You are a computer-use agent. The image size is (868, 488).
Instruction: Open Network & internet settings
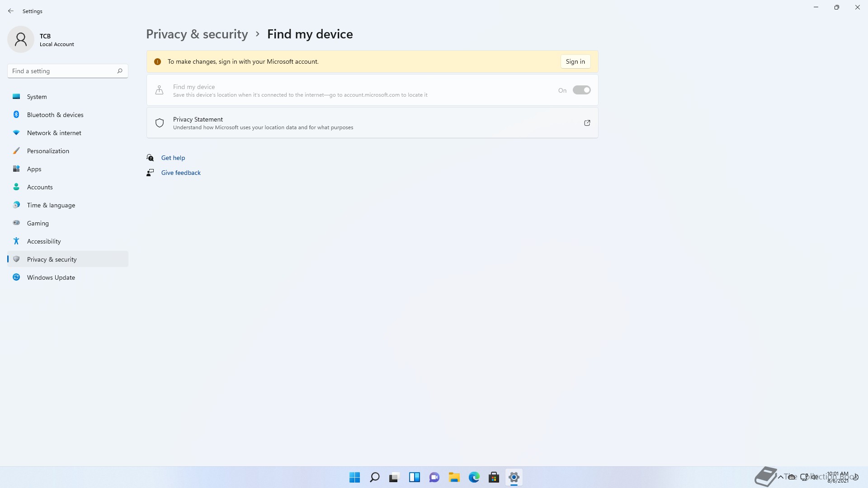click(68, 133)
